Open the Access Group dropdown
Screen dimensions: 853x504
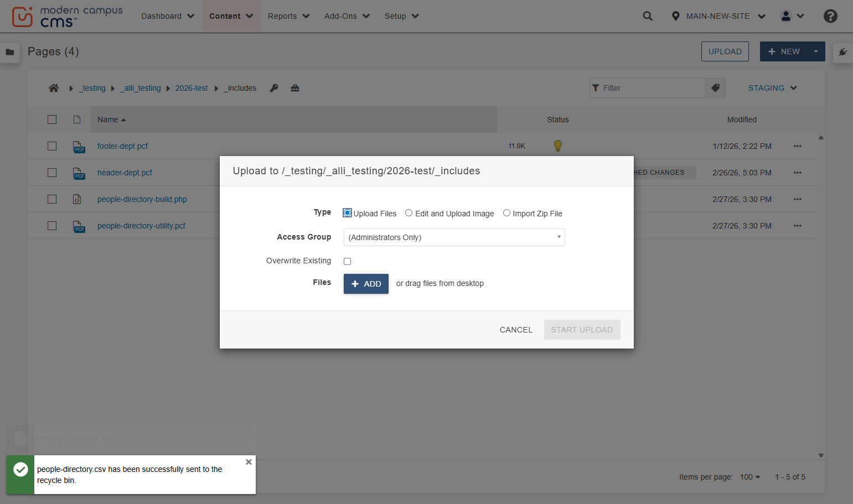click(454, 237)
